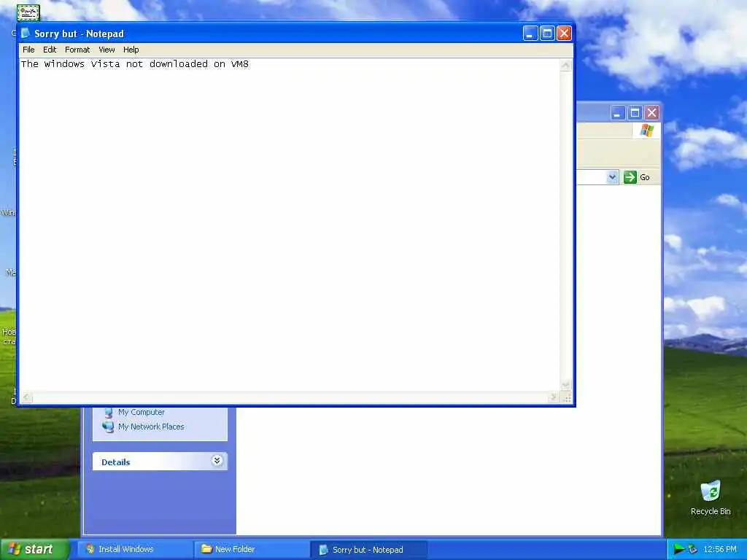The height and width of the screenshot is (560, 747).
Task: Click Notepad horizontal scrollbar left arrow
Action: click(27, 397)
